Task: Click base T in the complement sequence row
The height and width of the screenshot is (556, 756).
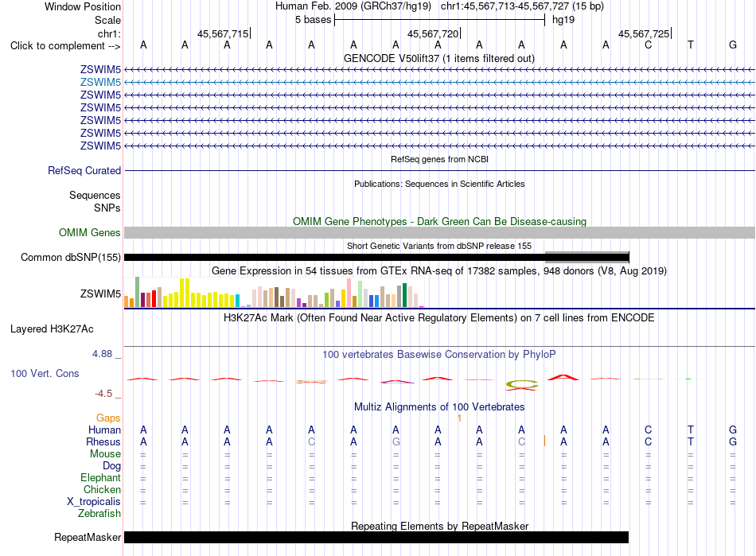Action: [691, 45]
